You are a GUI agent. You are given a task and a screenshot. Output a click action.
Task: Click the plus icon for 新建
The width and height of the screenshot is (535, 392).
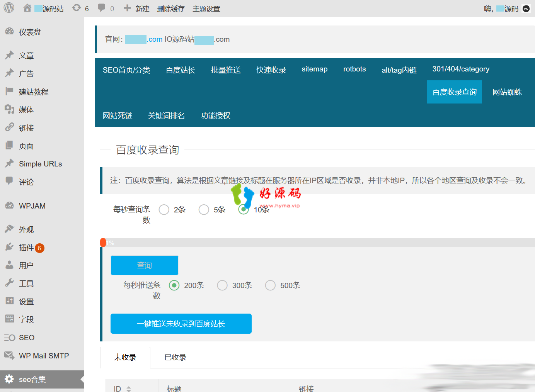(x=127, y=8)
